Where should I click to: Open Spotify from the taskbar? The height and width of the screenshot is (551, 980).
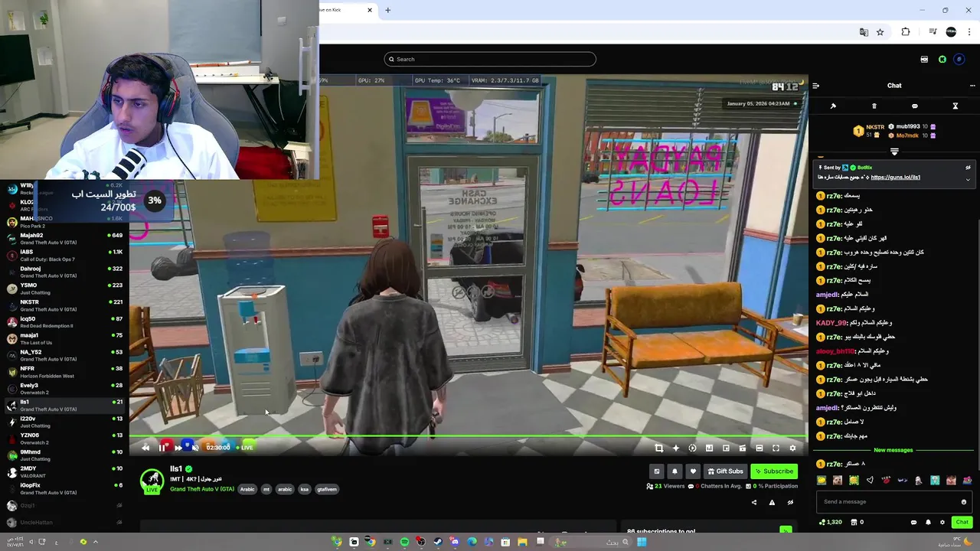(x=404, y=542)
